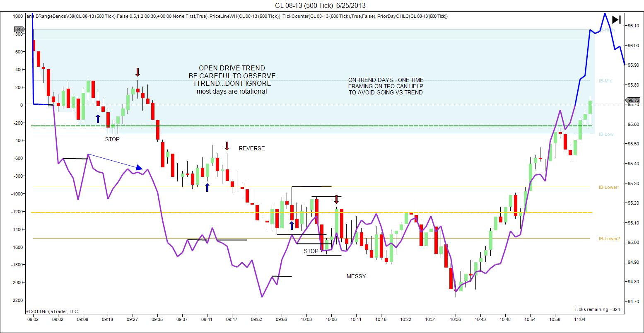Click the 400 value on the left axis
This screenshot has height=333, width=644.
(x=19, y=70)
